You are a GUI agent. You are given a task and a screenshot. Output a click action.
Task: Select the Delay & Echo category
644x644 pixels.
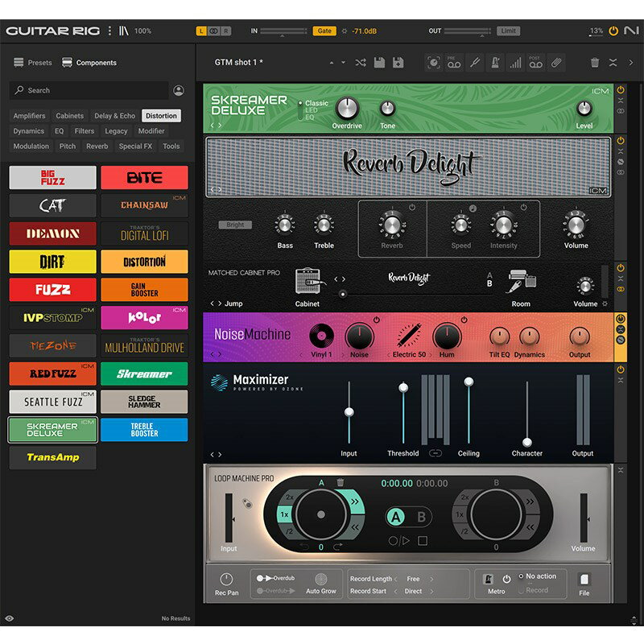tap(114, 116)
